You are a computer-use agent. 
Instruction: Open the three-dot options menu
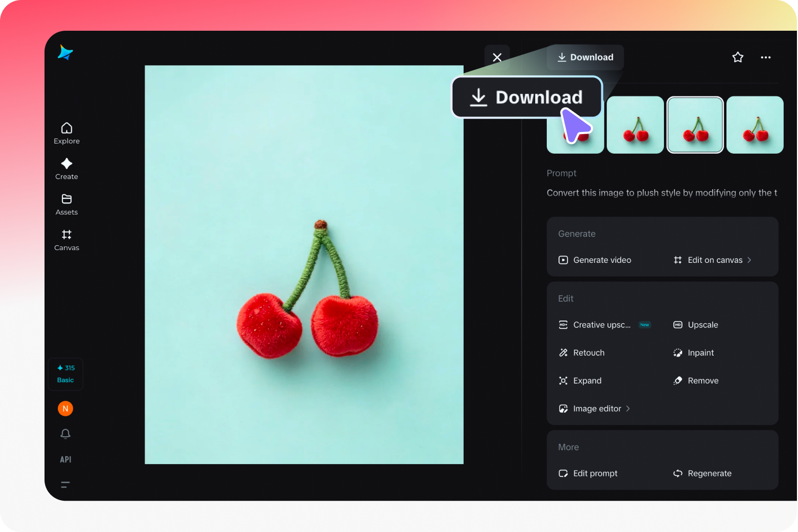pos(766,57)
